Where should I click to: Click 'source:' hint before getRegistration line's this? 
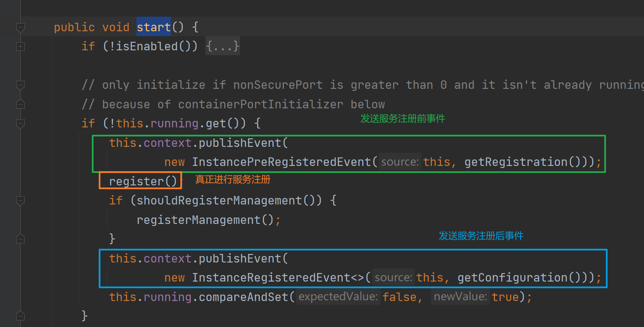click(400, 162)
